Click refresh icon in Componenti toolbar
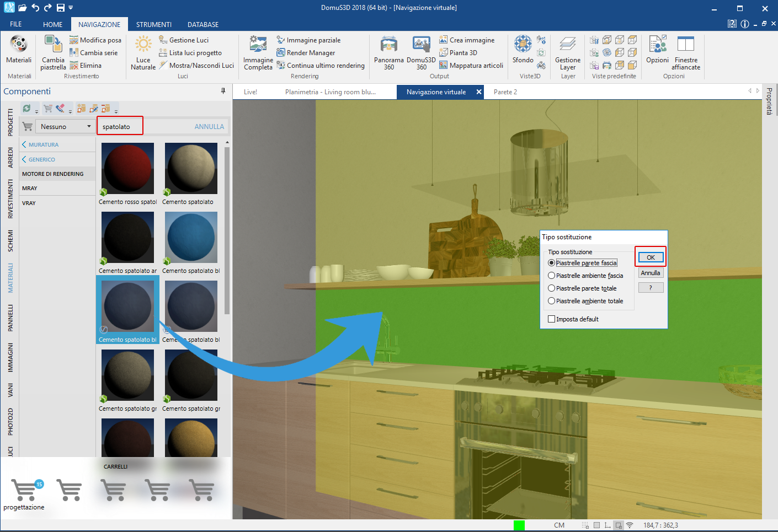Screen dimensions: 778x532 (x=26, y=109)
